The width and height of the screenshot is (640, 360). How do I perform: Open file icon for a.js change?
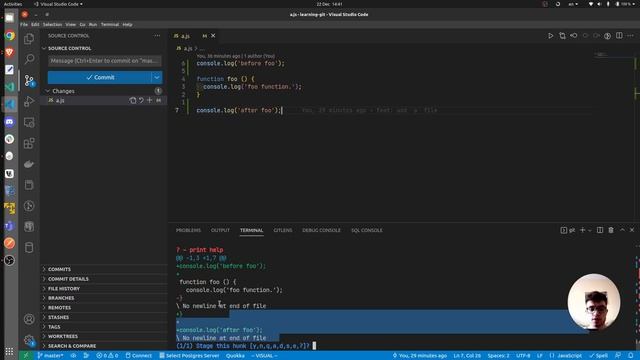pos(133,100)
